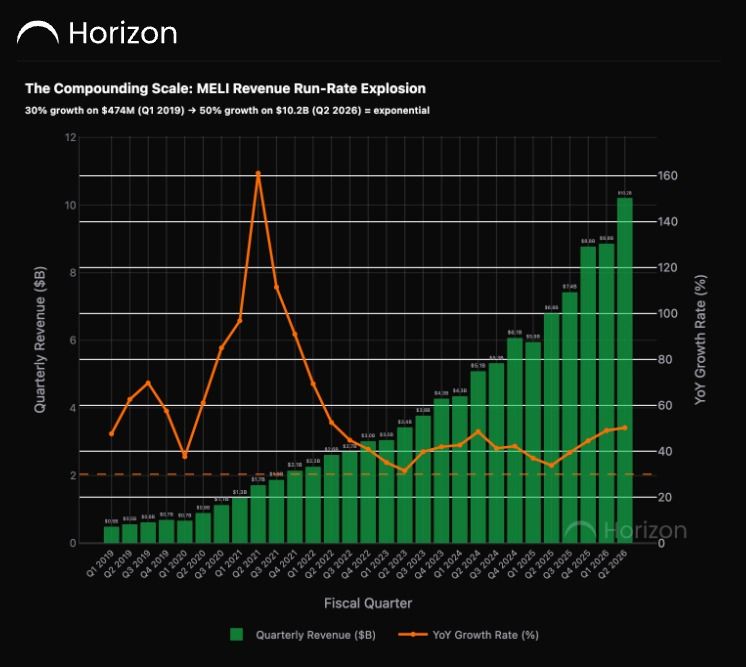Click the Q3 2025 revenue bar
Image resolution: width=746 pixels, height=667 pixels.
(569, 418)
